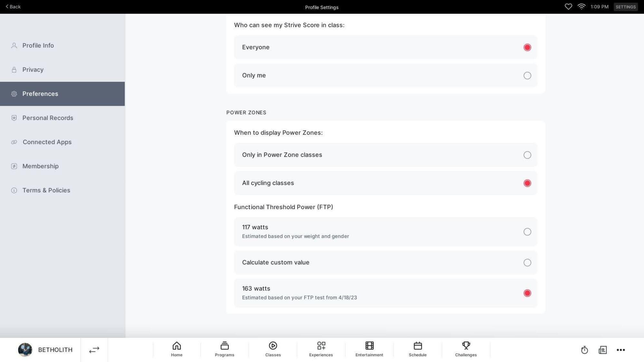Image resolution: width=644 pixels, height=362 pixels.
Task: Select the Membership menu item
Action: 62,166
